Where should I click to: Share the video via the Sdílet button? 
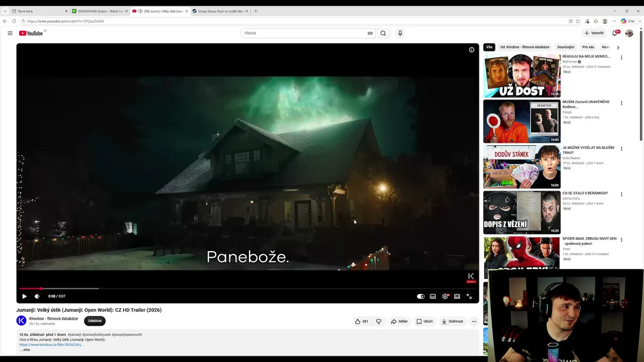tap(399, 321)
